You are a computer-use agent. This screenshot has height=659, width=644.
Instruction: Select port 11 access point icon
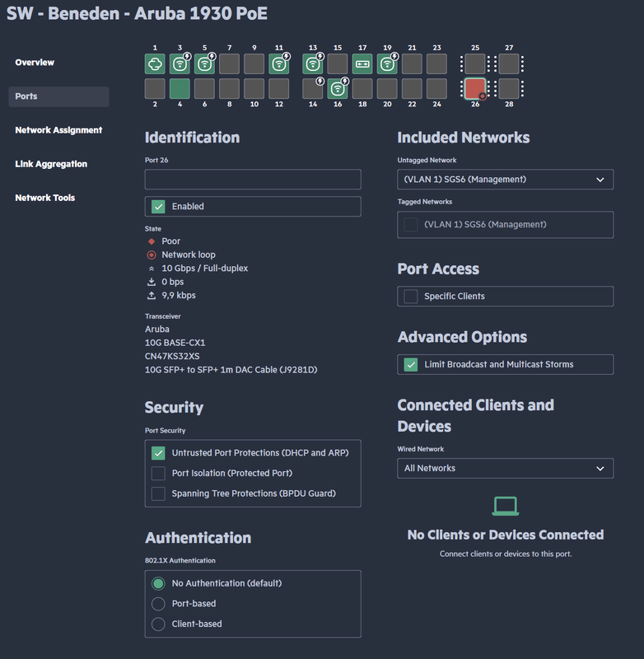[279, 63]
